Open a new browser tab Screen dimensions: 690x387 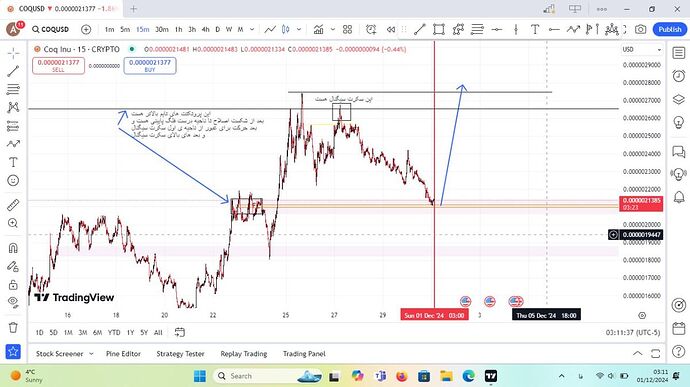coord(133,9)
